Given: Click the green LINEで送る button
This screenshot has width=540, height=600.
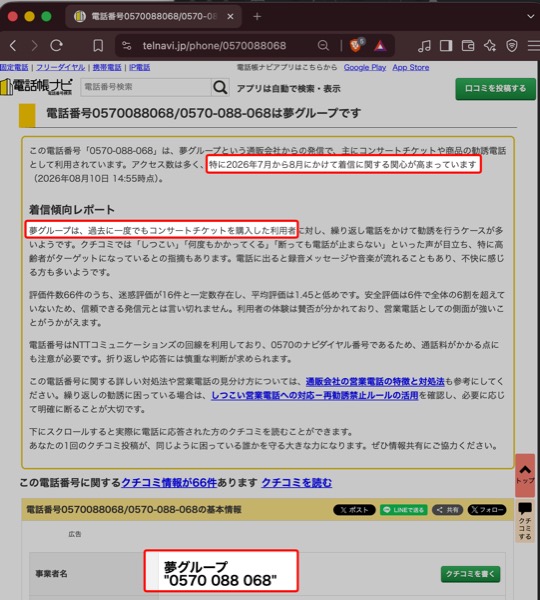Looking at the screenshot, I should 403,510.
